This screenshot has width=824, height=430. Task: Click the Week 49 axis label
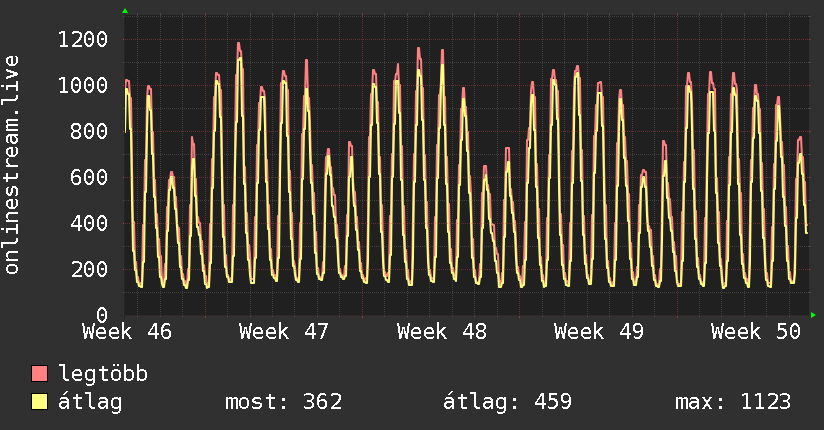click(599, 332)
